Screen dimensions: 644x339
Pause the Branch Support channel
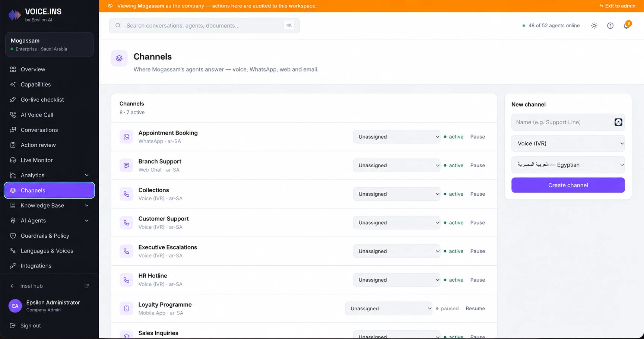point(478,165)
